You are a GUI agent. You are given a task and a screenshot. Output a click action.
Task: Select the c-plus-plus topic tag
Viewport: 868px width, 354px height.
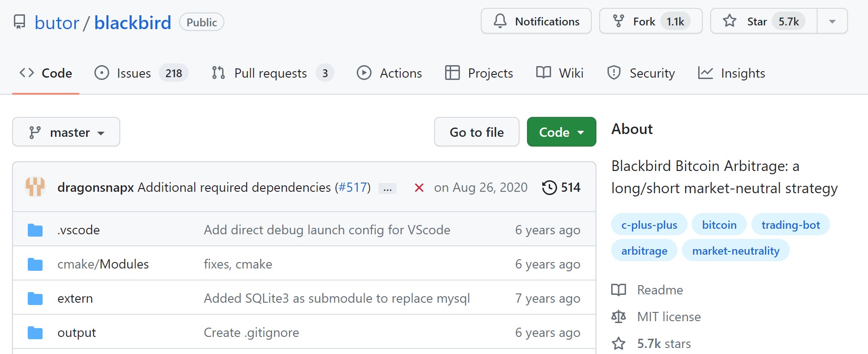click(x=649, y=225)
